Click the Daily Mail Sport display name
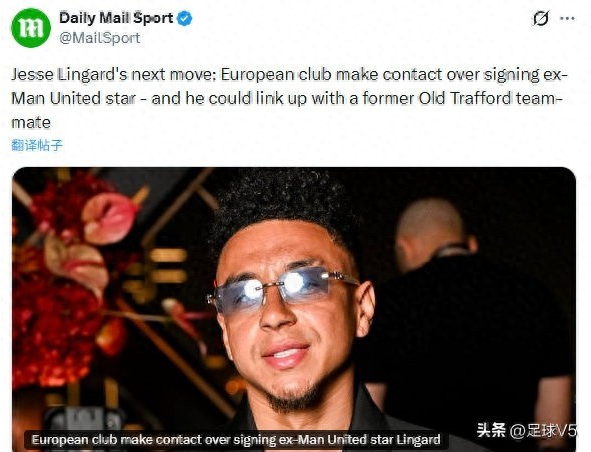Screen dimensions: 591x452 tap(116, 18)
